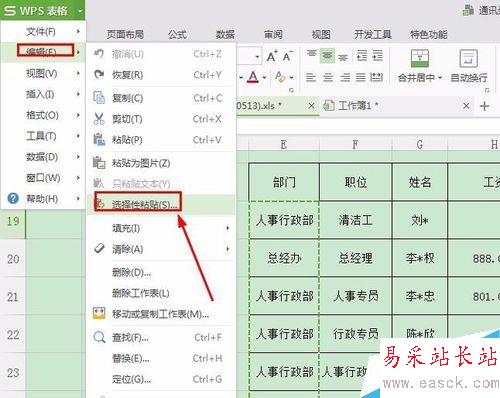500x398 pixels.
Task: Expand the 文件(F) menu
Action: tap(43, 32)
